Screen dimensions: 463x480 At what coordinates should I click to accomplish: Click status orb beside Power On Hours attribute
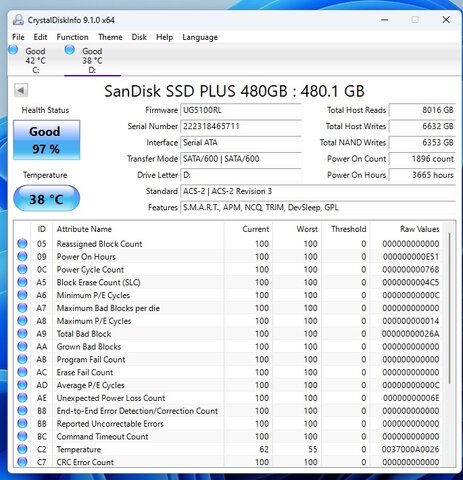[x=22, y=256]
